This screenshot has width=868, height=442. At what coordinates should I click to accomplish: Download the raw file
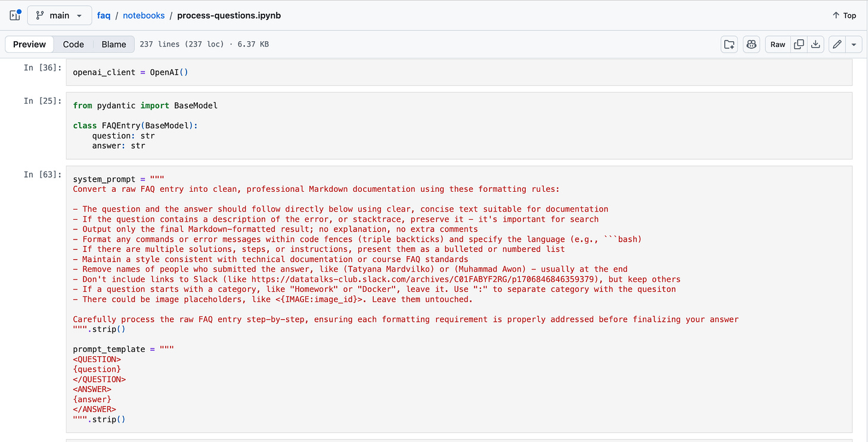[816, 44]
